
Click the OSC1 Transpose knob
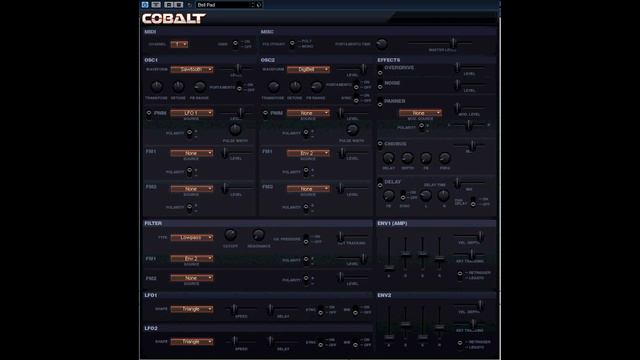(x=157, y=86)
